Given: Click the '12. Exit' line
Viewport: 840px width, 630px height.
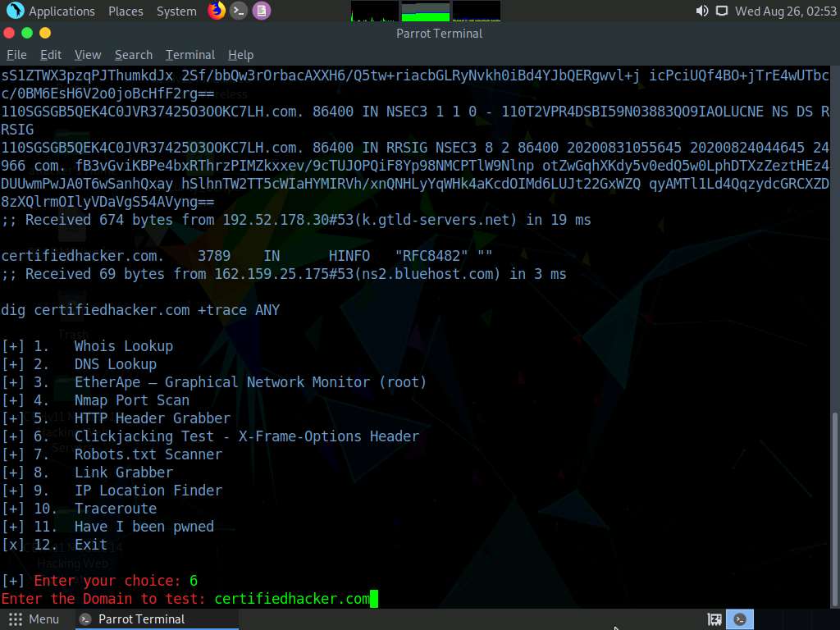Looking at the screenshot, I should (55, 545).
